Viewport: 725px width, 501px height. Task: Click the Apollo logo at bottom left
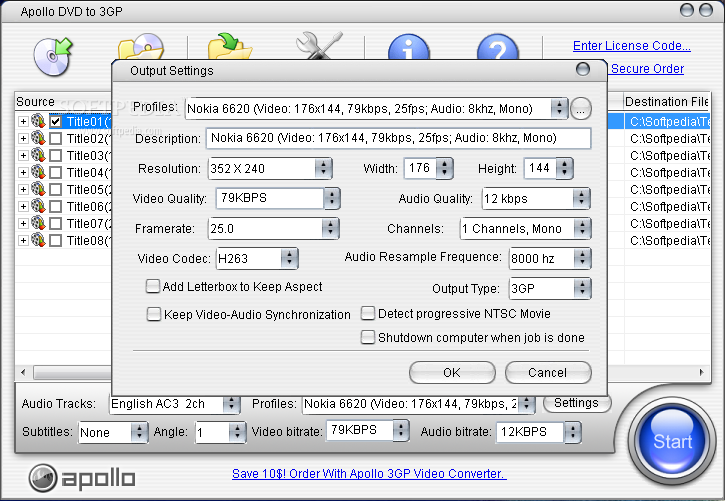[x=82, y=478]
